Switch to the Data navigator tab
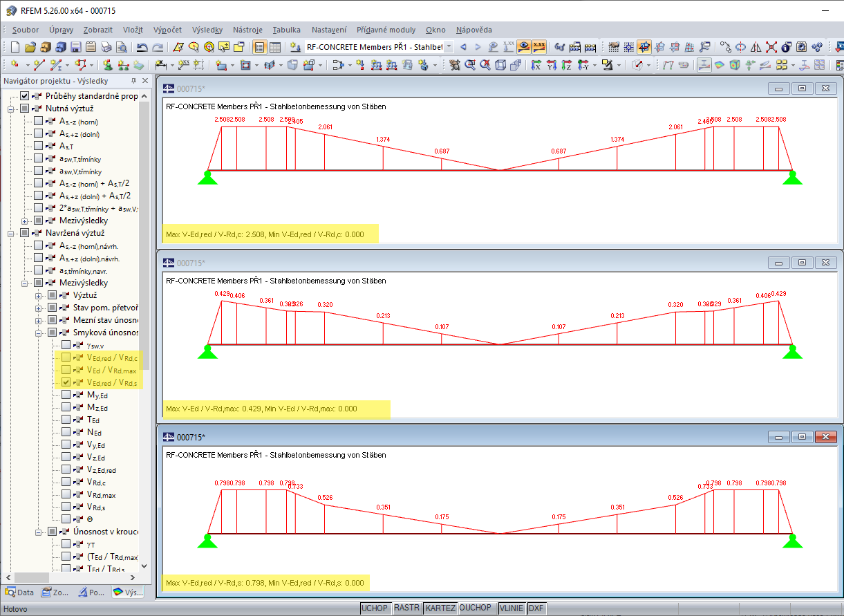 point(19,592)
